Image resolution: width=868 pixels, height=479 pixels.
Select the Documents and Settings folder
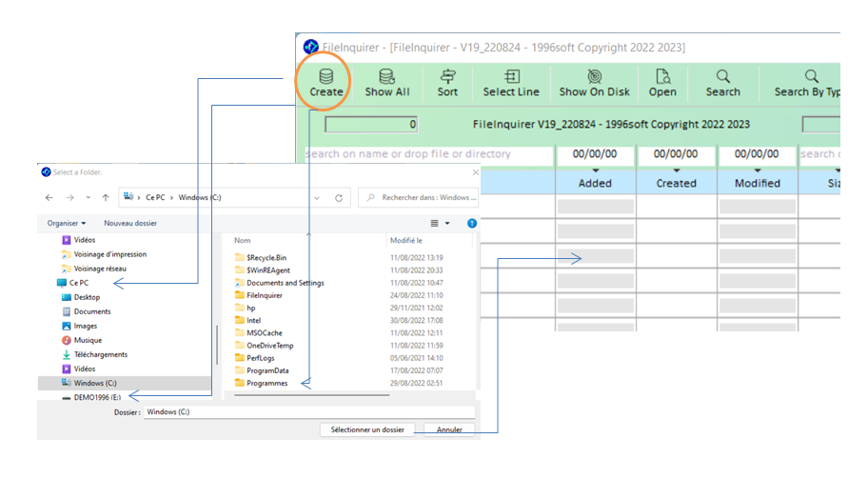[x=286, y=283]
